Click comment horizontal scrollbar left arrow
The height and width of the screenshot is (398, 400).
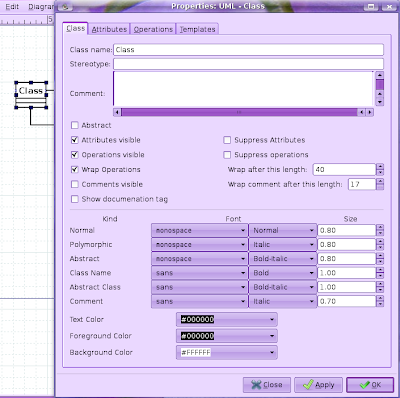coord(117,112)
